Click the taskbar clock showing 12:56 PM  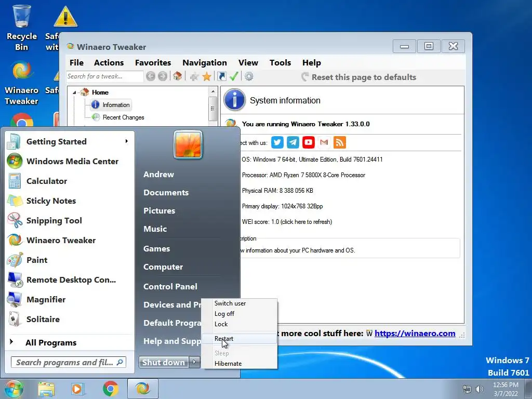(x=506, y=389)
